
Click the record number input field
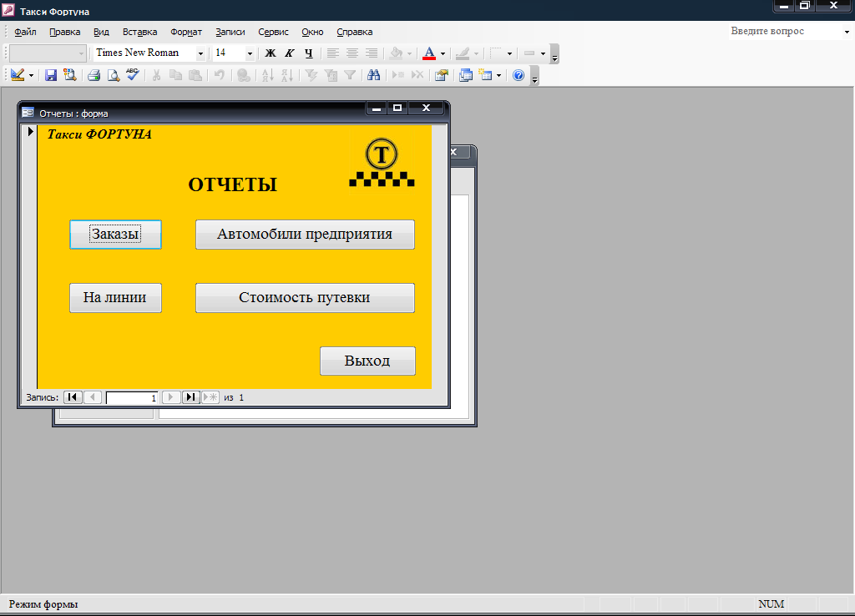(x=132, y=398)
